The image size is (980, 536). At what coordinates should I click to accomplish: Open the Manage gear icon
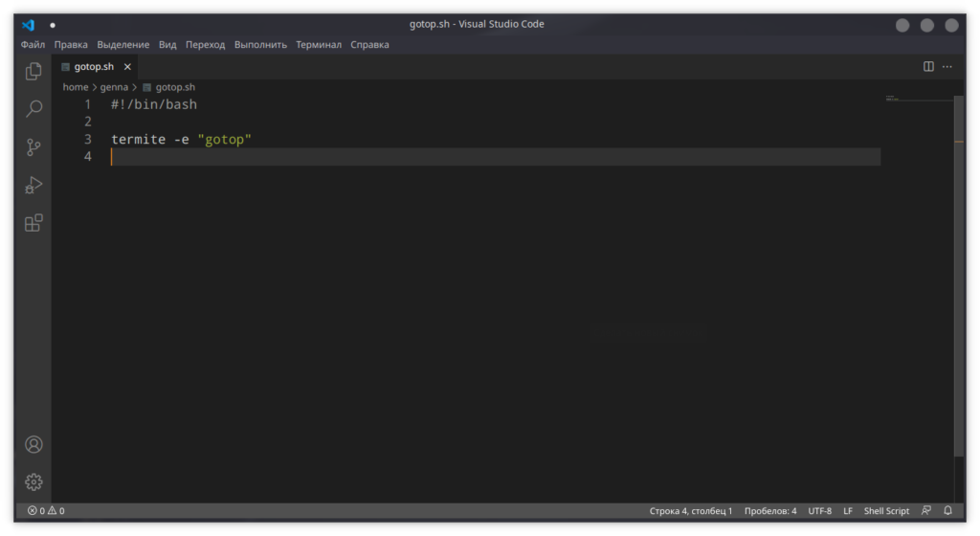(33, 481)
